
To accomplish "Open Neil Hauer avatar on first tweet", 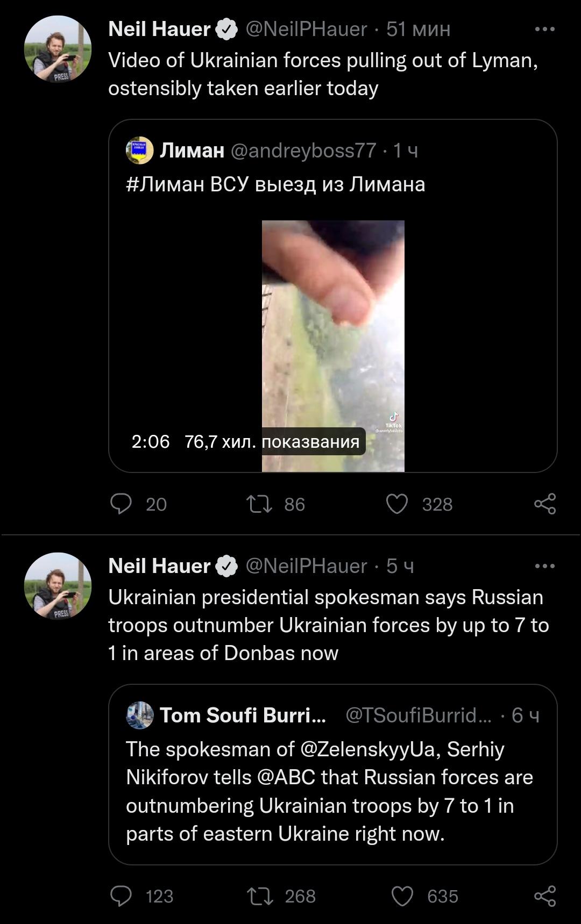I will (58, 49).
